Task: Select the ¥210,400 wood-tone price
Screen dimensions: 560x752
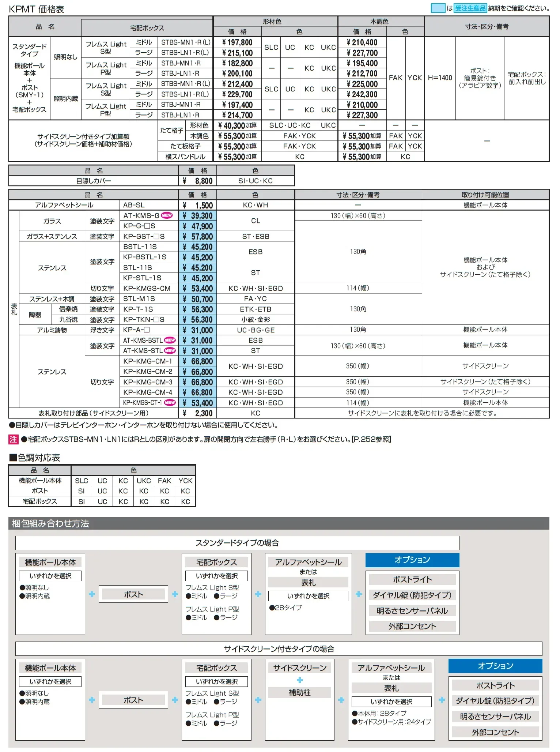Action: [362, 42]
